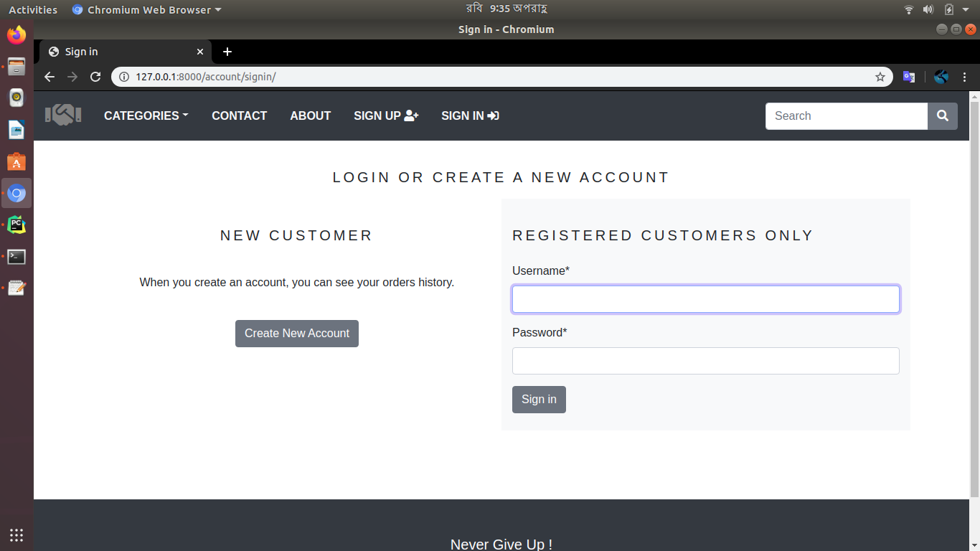This screenshot has height=551, width=980.
Task: Open Chromium Web Browser app menu
Action: point(147,10)
